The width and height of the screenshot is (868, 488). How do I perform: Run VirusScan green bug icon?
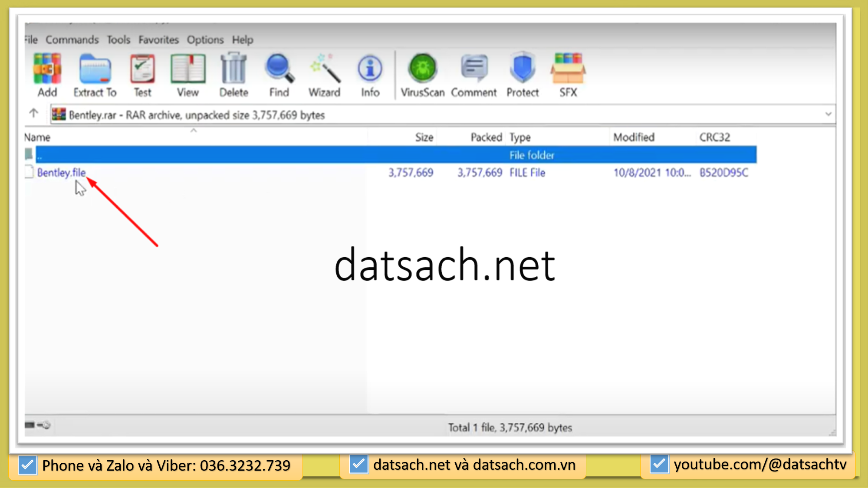pos(422,69)
